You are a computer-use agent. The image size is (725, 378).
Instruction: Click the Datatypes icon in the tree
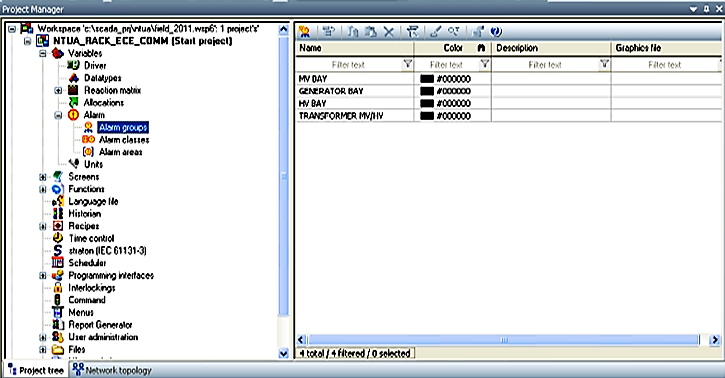pos(74,78)
